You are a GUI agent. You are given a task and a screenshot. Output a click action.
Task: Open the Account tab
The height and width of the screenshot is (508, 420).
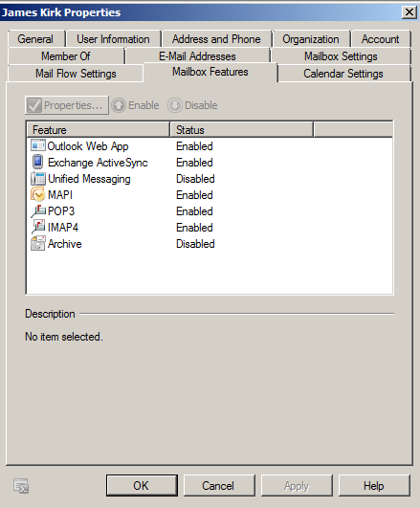point(380,39)
